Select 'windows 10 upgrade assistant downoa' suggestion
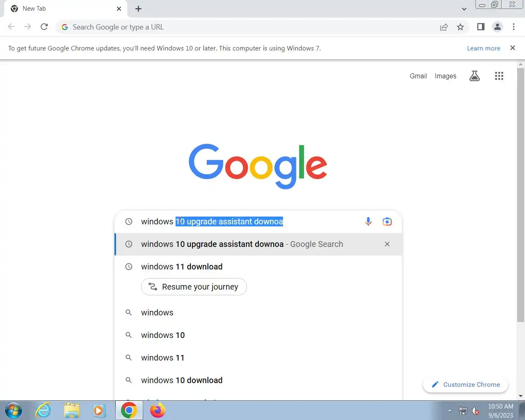This screenshot has width=525, height=420. click(258, 244)
